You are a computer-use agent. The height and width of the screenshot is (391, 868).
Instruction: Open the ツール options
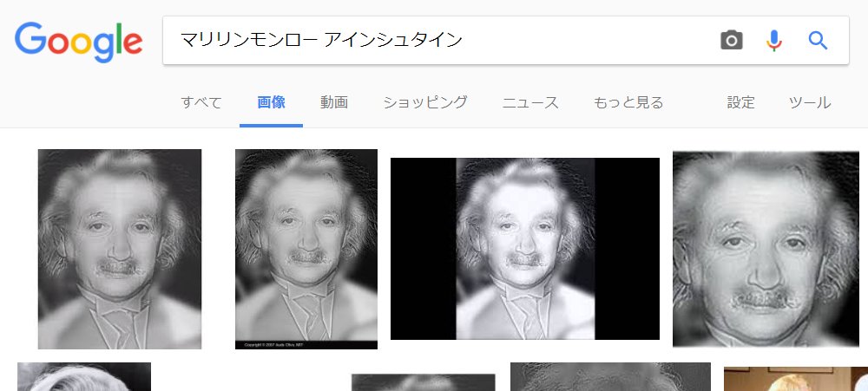(810, 102)
